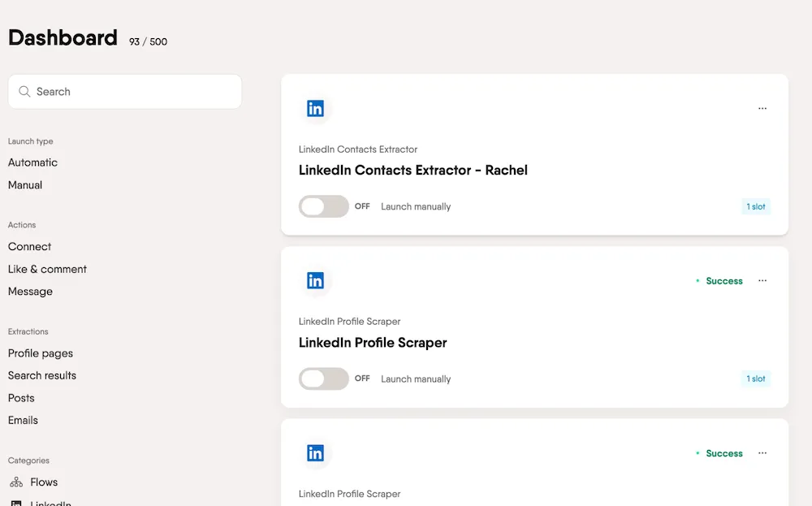Click the LinkedIn icon on the Profile Scraper card
Screen dimensions: 812x506
[x=315, y=280]
